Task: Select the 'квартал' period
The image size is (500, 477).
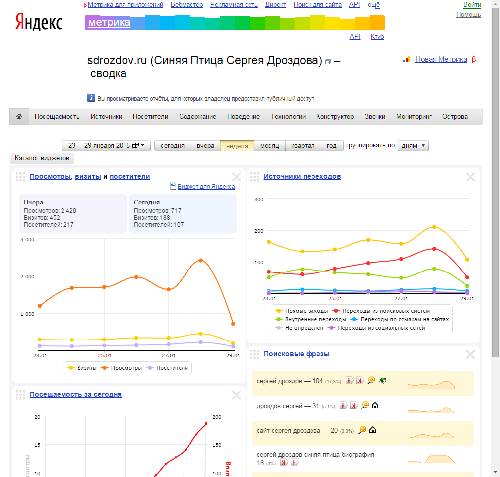Action: pyautogui.click(x=303, y=146)
